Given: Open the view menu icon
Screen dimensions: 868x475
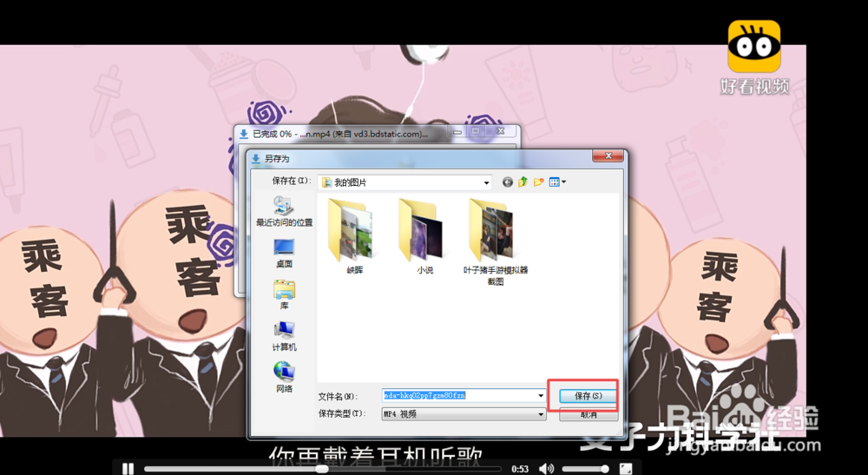Looking at the screenshot, I should (557, 182).
